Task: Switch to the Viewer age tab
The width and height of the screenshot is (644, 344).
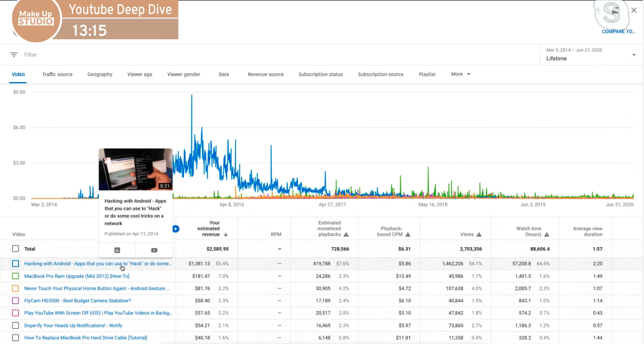Action: point(140,74)
